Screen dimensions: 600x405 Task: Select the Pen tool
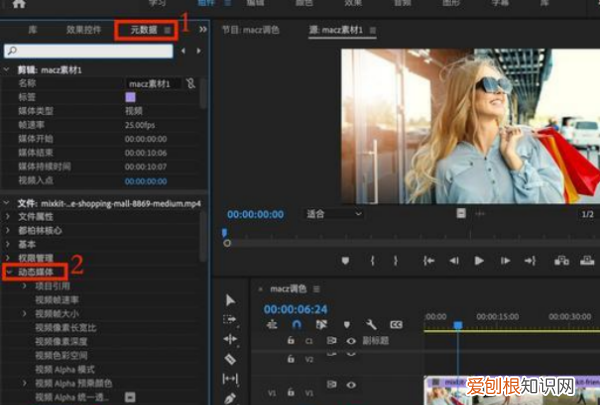[230, 398]
